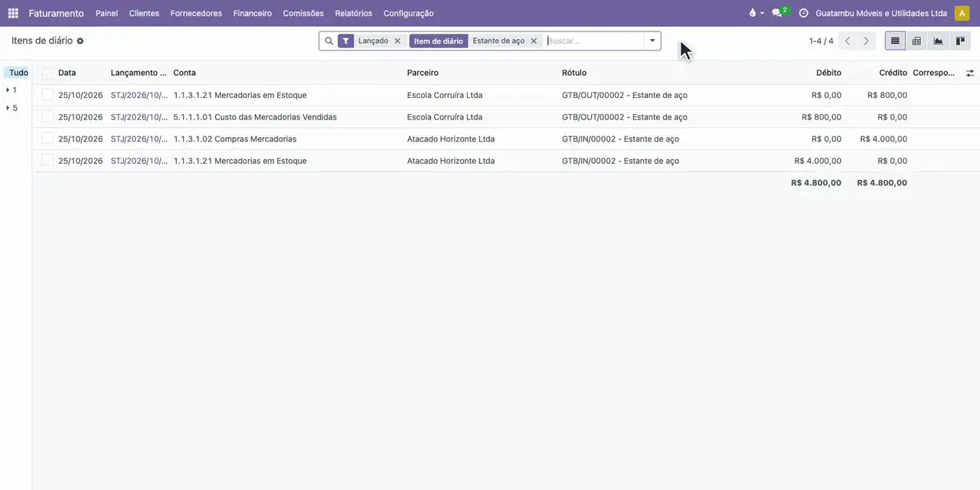The width and height of the screenshot is (980, 490).
Task: Go to the previous page of records
Action: click(x=848, y=41)
